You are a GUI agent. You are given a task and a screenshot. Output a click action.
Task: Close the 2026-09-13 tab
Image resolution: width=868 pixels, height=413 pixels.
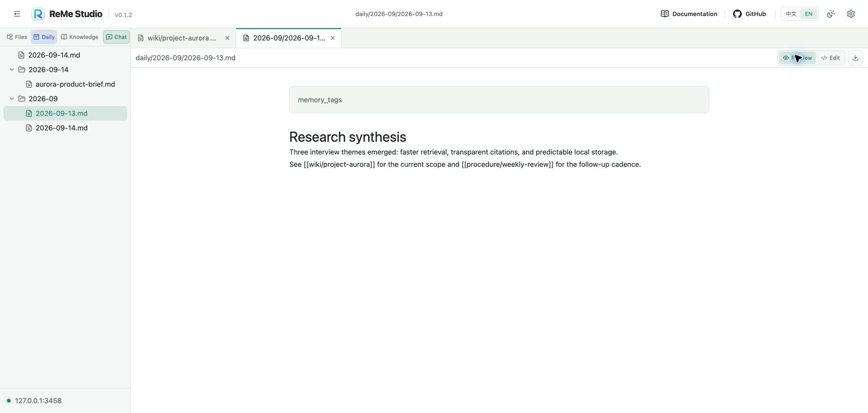[333, 38]
